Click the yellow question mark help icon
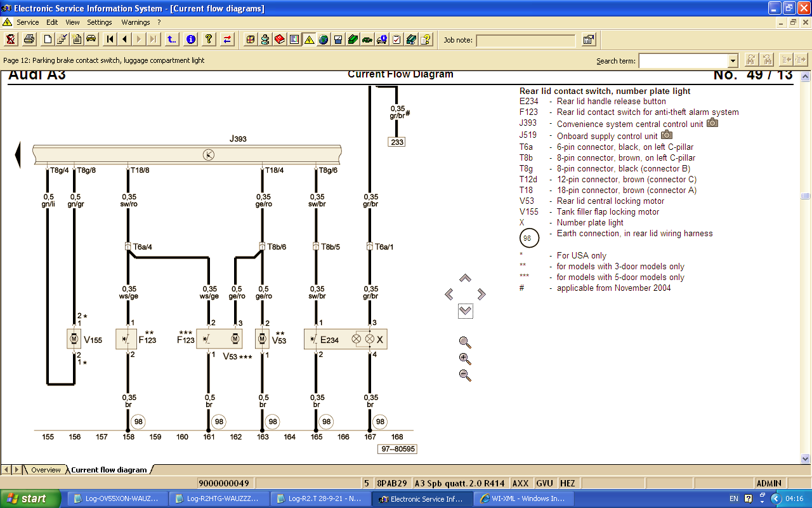The width and height of the screenshot is (812, 508). click(x=208, y=39)
